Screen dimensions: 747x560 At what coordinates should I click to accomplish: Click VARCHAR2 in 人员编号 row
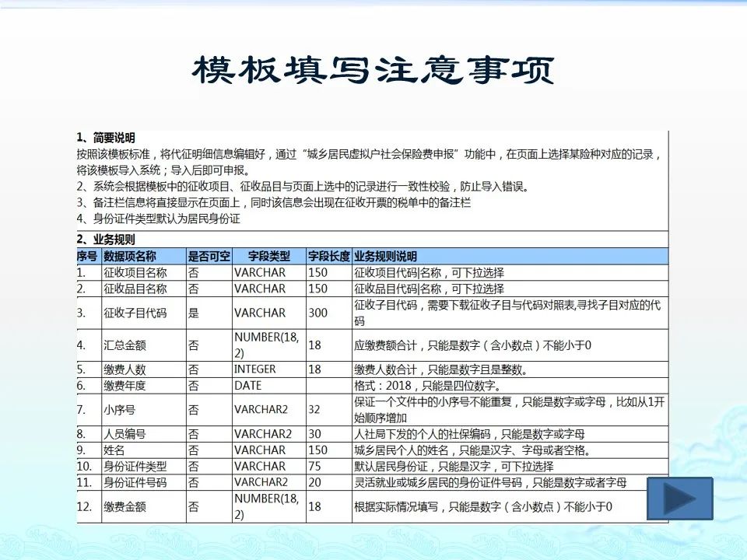[x=262, y=434]
